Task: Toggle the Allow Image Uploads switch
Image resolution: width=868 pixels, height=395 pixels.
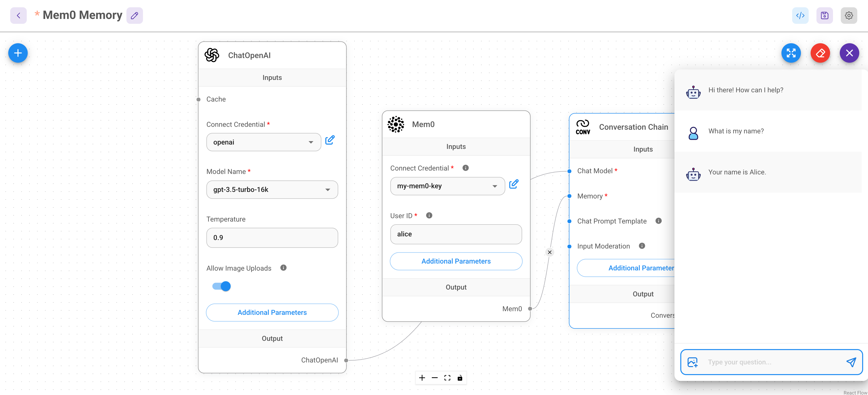Action: pos(222,286)
